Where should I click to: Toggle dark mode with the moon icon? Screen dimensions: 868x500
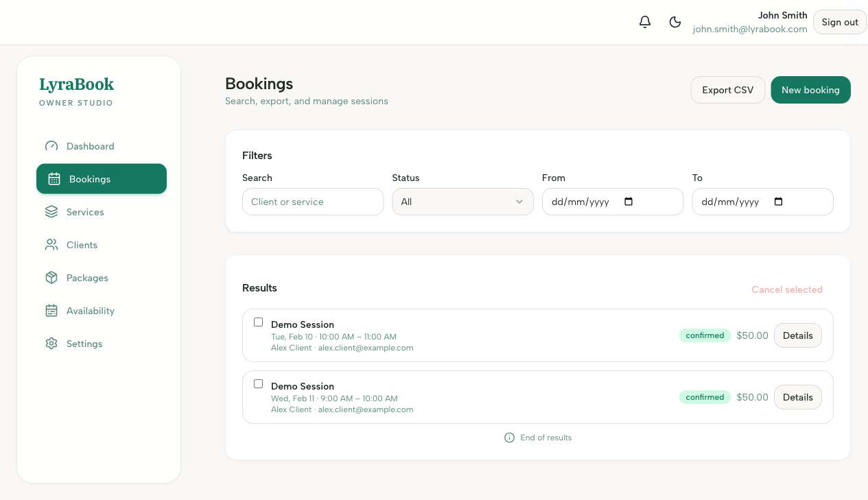[675, 22]
